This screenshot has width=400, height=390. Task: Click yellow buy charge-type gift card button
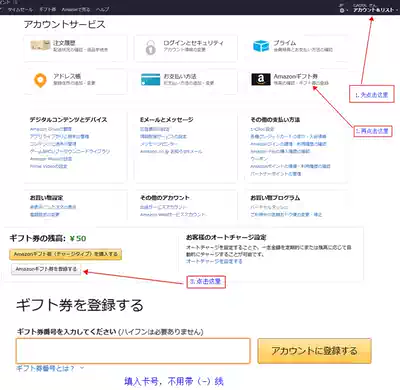click(x=66, y=254)
